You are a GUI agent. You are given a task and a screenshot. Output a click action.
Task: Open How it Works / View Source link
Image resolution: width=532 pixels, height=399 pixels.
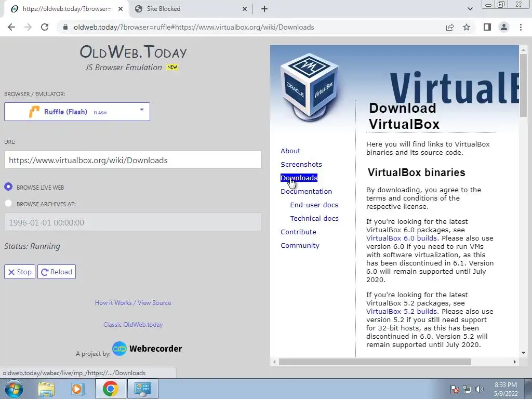coord(133,303)
